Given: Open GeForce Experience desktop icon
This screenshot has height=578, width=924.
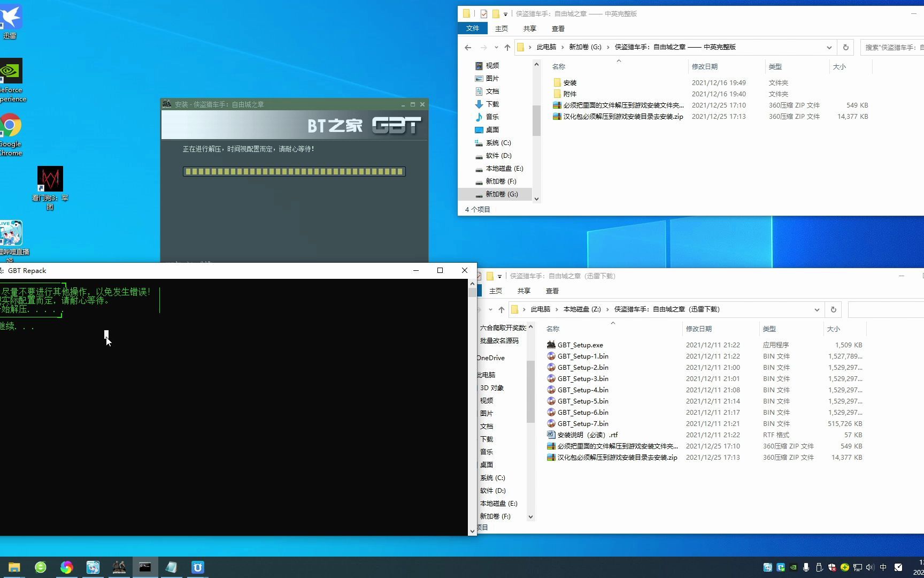Looking at the screenshot, I should (11, 80).
